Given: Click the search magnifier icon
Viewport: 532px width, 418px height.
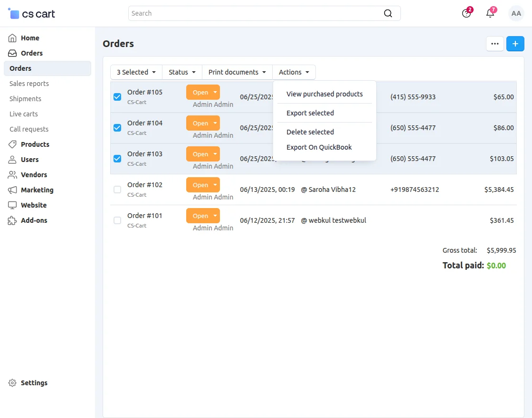Looking at the screenshot, I should (388, 13).
